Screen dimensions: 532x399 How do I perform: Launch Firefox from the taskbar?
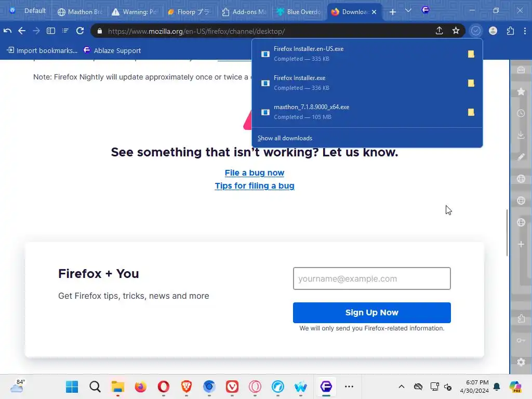(140, 387)
